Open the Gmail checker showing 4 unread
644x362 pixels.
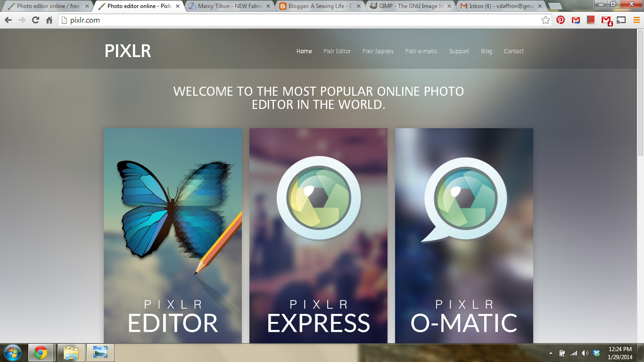coord(606,20)
